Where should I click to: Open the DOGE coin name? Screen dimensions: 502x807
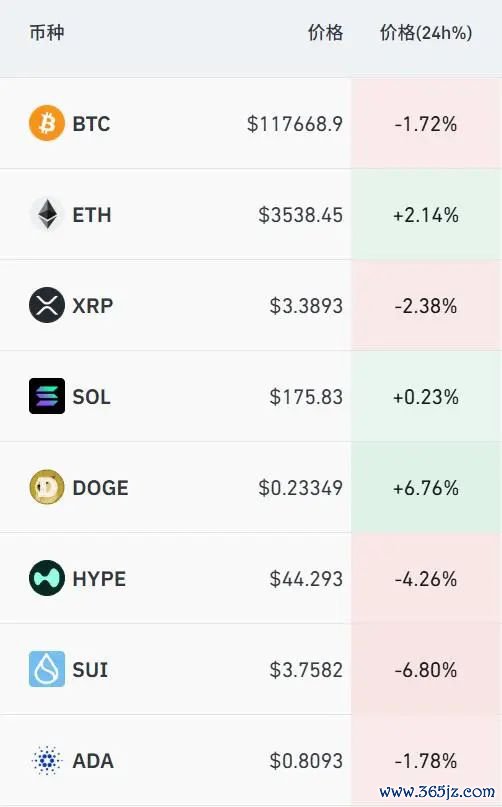[x=100, y=488]
